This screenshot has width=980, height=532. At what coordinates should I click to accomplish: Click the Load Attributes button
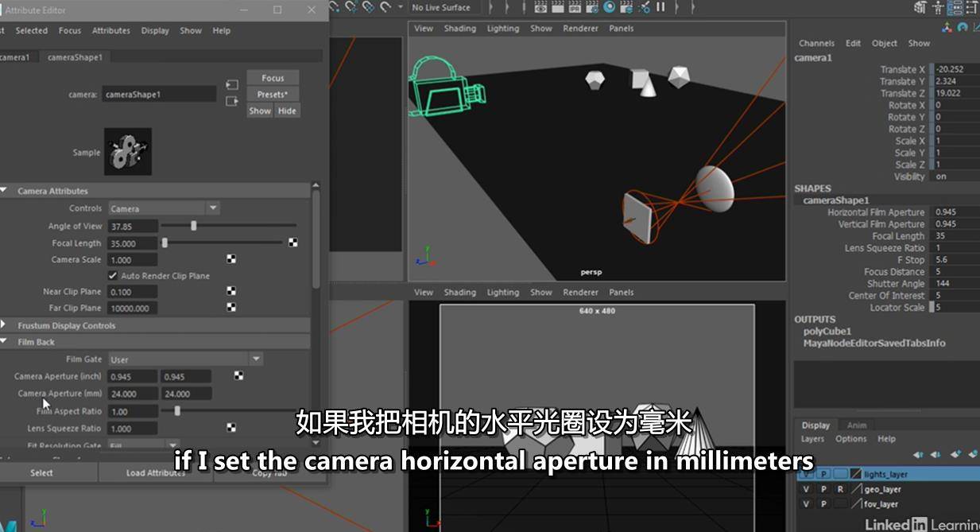click(x=156, y=472)
